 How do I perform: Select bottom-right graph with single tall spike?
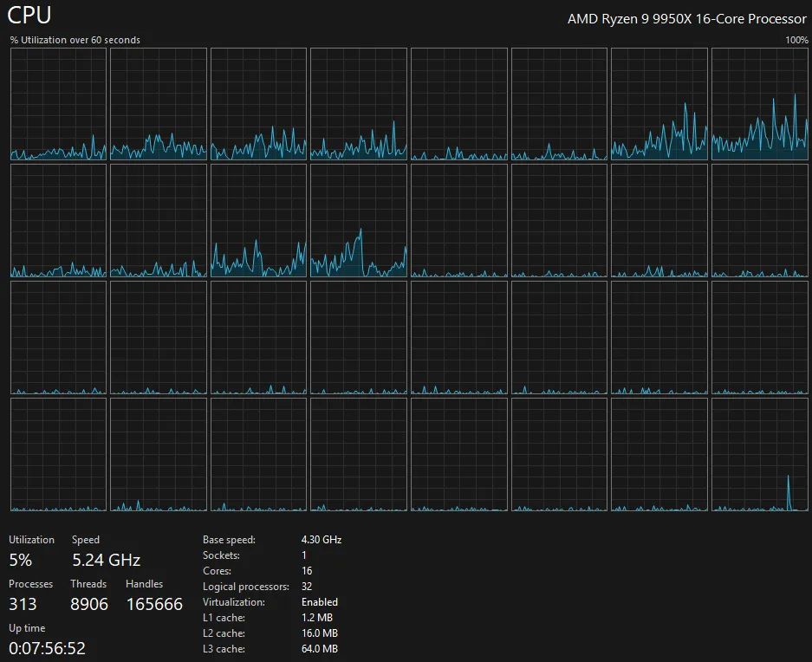pos(759,454)
